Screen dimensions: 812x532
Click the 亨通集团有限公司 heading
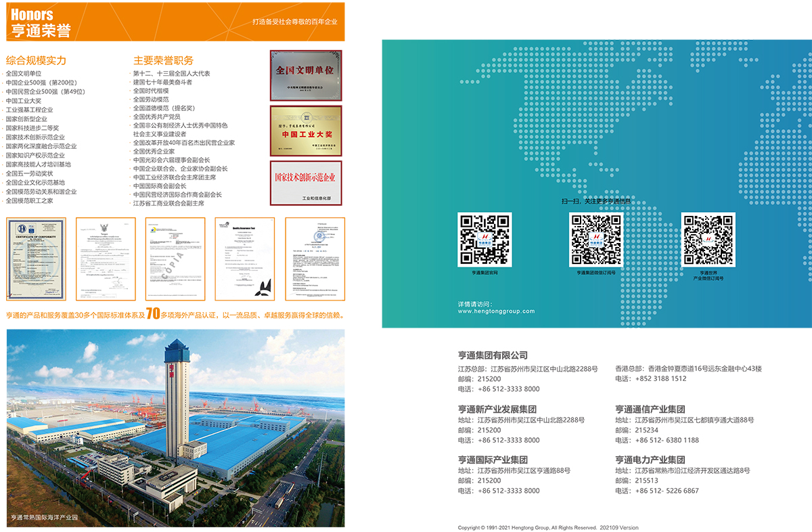[493, 355]
